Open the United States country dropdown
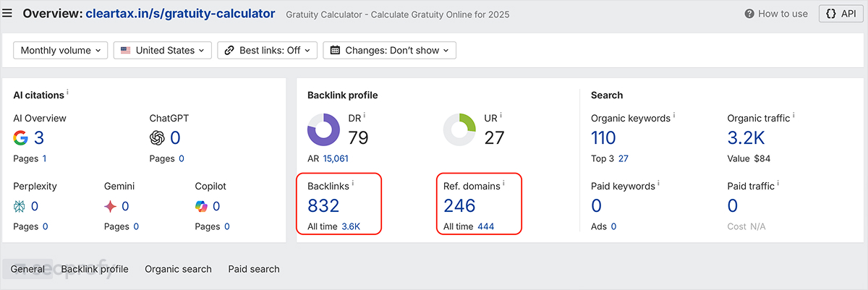 point(163,51)
